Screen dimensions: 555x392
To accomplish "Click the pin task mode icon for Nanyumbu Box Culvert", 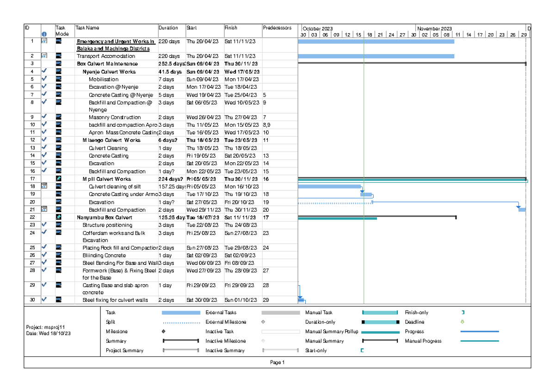I will pos(59,217).
